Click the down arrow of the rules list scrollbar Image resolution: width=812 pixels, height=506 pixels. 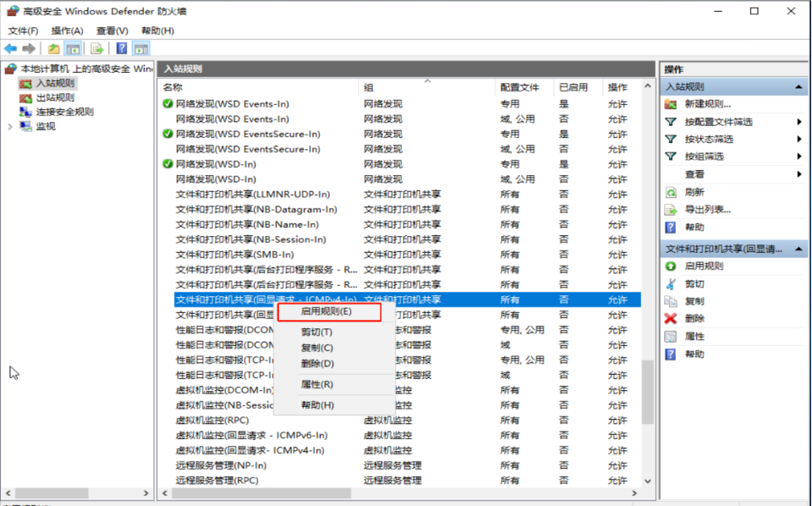pos(647,481)
